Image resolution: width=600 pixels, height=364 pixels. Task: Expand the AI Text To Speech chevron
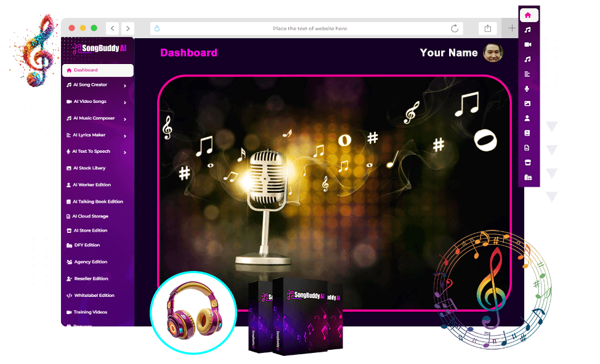tap(125, 152)
